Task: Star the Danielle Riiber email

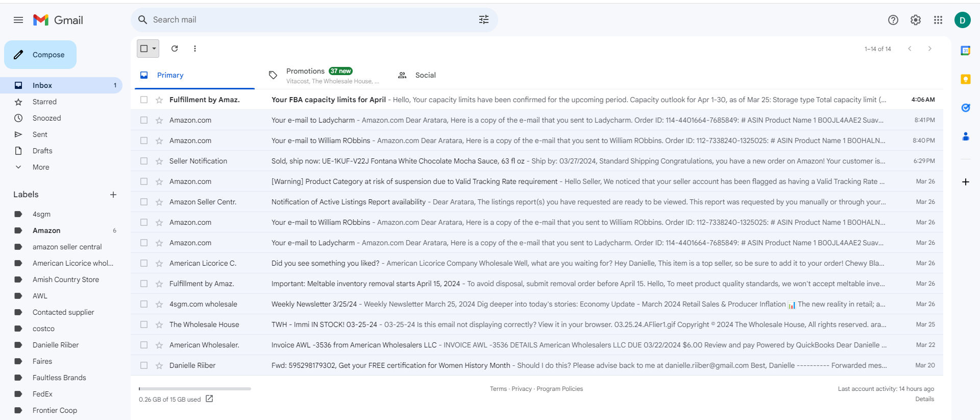Action: (159, 365)
